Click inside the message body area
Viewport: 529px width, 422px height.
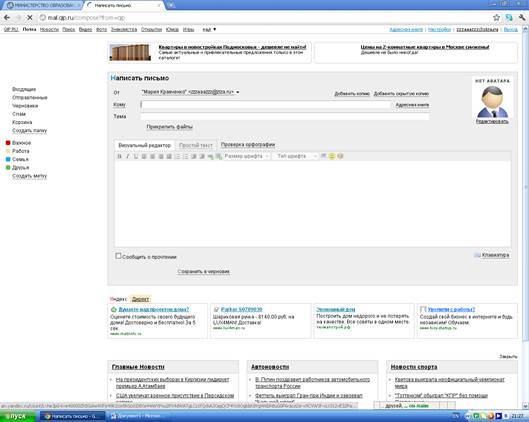pyautogui.click(x=312, y=204)
